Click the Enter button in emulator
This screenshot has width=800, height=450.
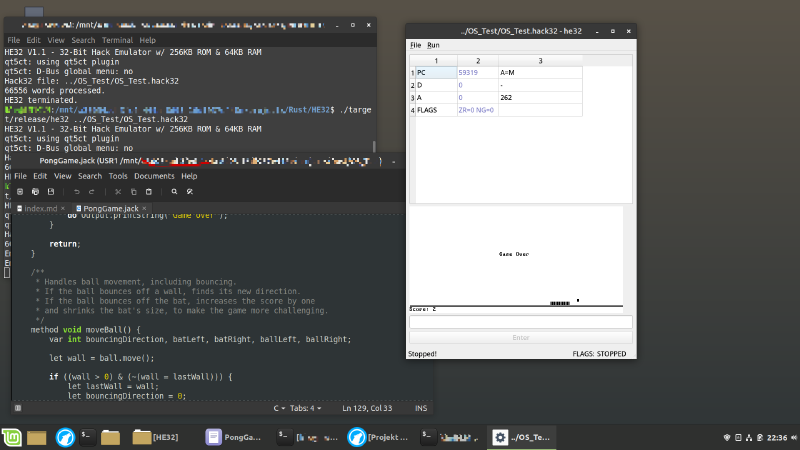[x=520, y=338]
